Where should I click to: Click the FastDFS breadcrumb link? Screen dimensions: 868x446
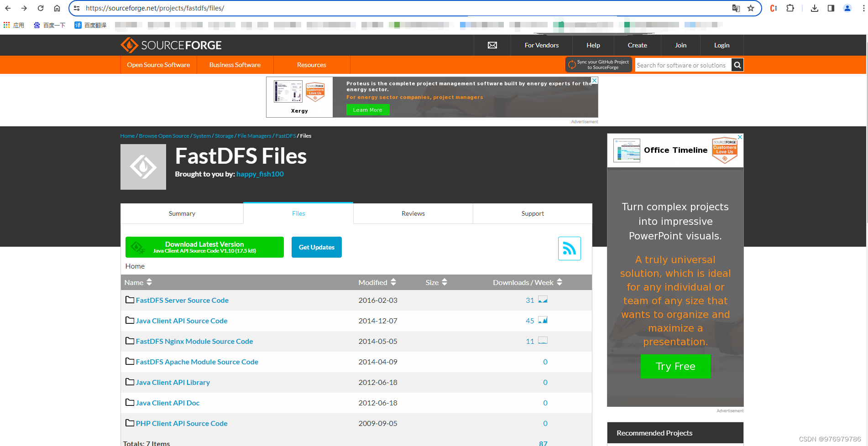286,136
